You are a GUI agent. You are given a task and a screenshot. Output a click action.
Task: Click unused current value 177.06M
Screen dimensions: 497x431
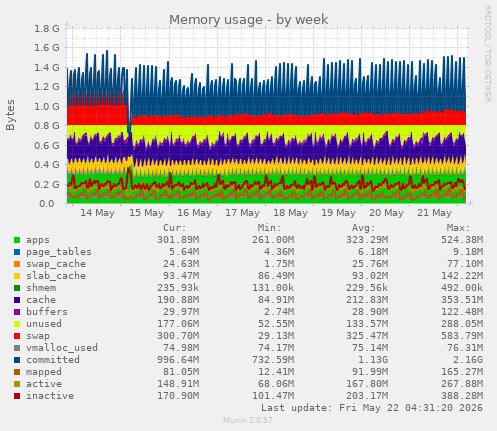click(x=178, y=324)
